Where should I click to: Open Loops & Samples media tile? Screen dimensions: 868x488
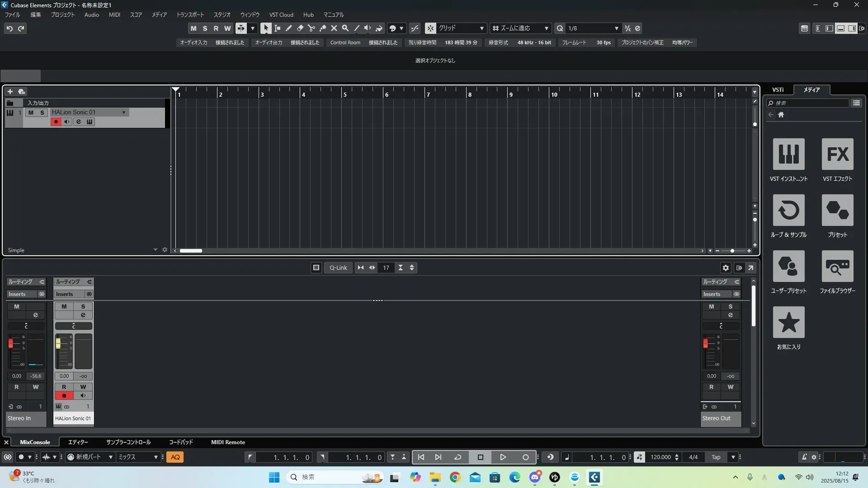[788, 210]
